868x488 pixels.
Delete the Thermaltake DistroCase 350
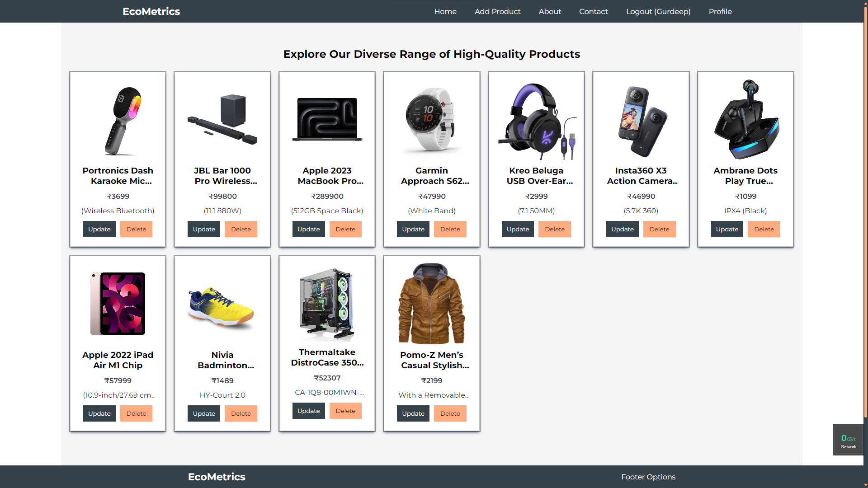345,411
